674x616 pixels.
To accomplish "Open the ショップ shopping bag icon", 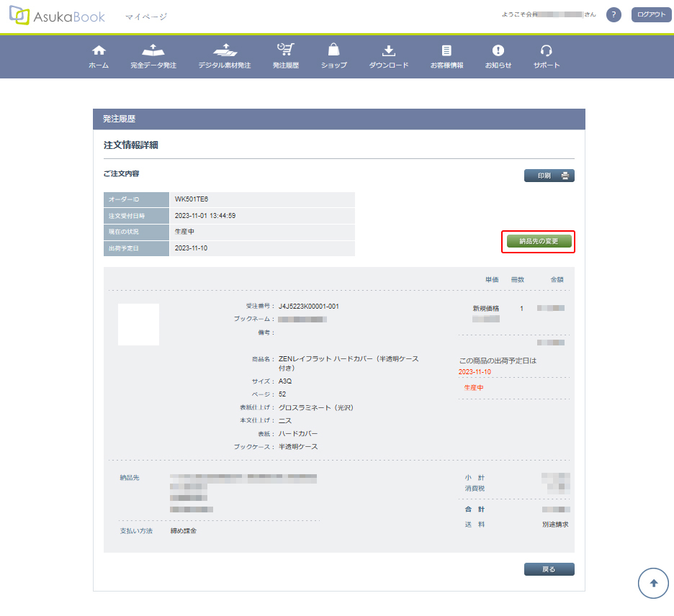I will [x=333, y=50].
